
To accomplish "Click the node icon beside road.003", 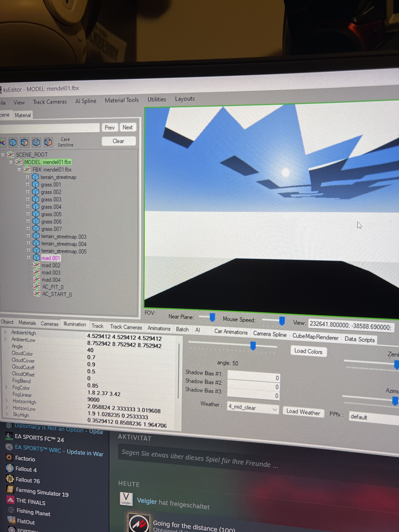I will [37, 272].
